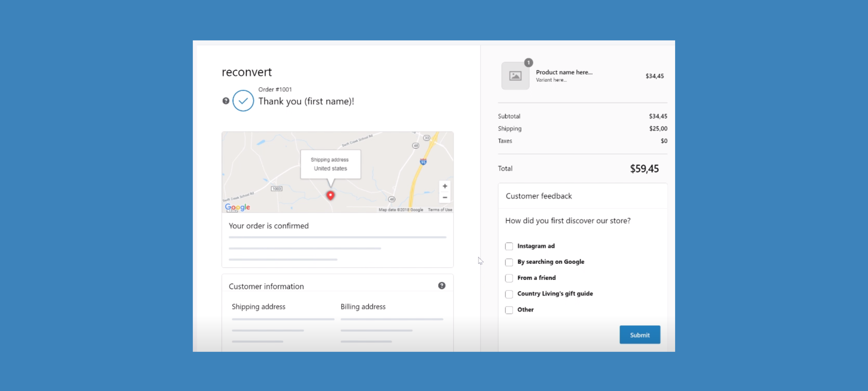Click the blue order confirmed checkmark circle

tap(243, 101)
